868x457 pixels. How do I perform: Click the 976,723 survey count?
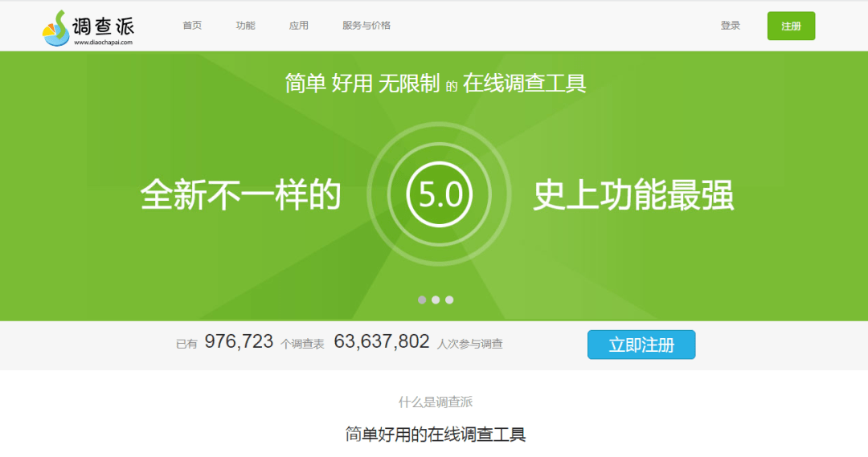[239, 342]
